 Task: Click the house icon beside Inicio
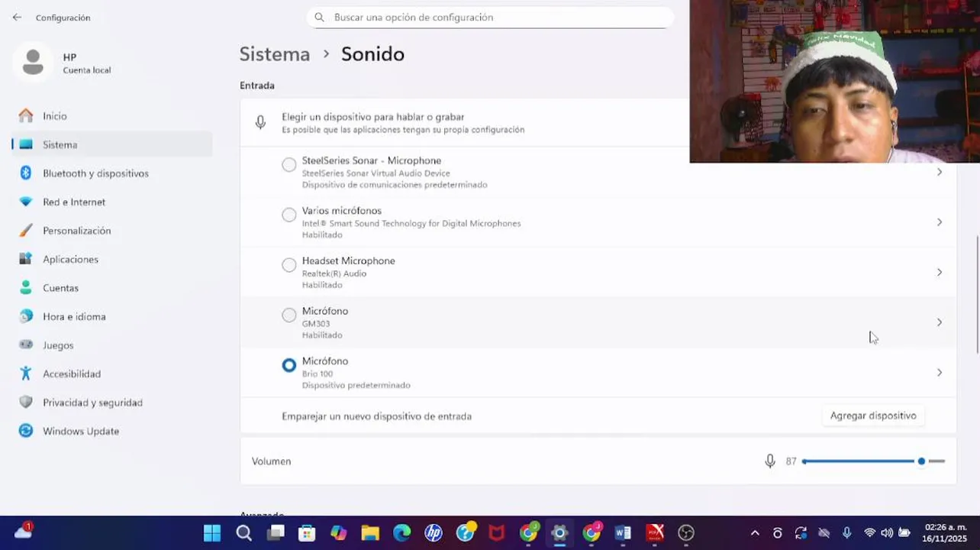tap(26, 115)
